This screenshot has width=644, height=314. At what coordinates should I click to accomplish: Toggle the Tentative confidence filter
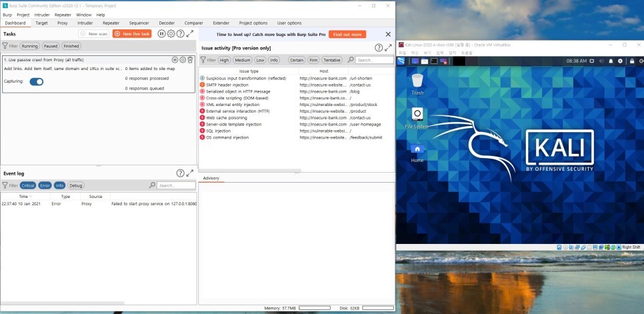(x=332, y=60)
